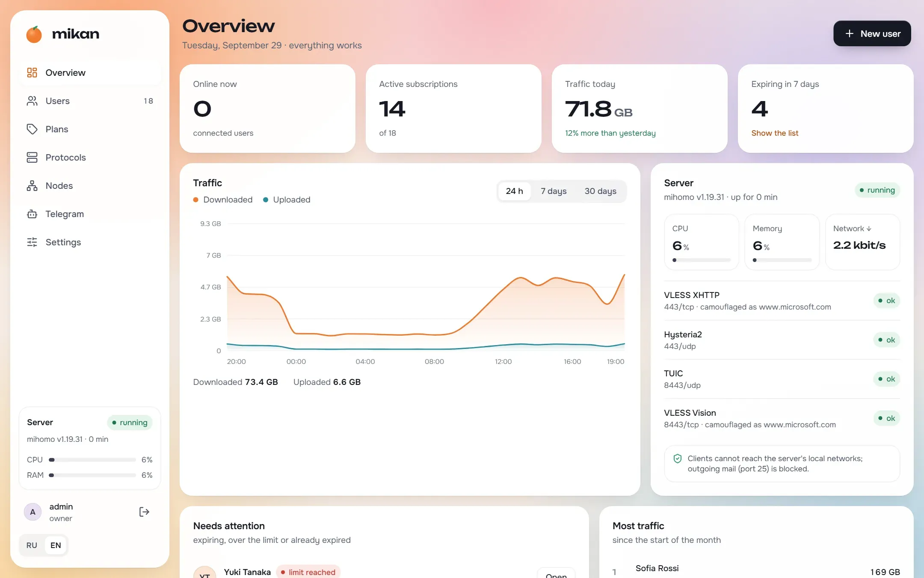The width and height of the screenshot is (924, 578).
Task: Click the mikan orange logo icon
Action: coord(34,34)
